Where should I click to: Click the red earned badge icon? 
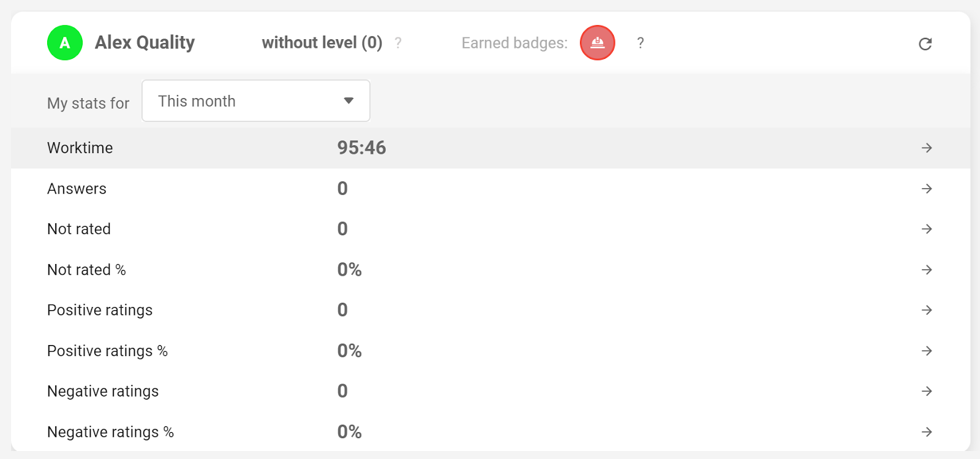pos(597,43)
